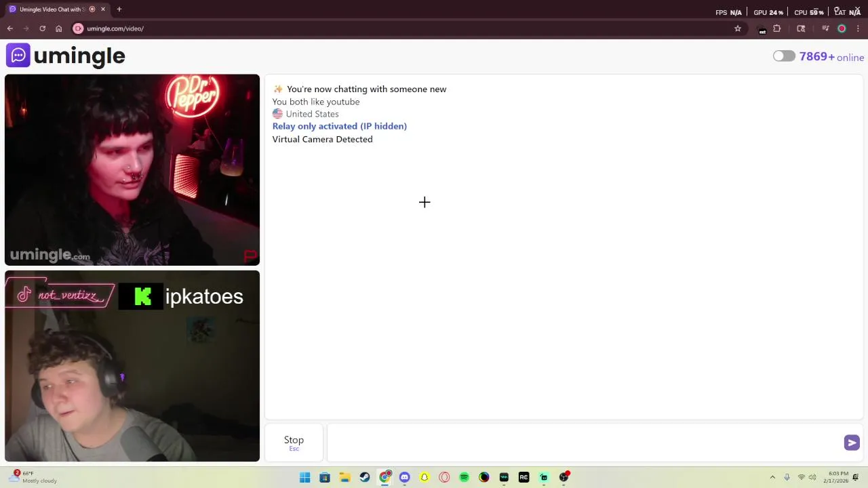This screenshot has width=868, height=488.
Task: Click the 7869+ online counter
Action: [x=831, y=57]
